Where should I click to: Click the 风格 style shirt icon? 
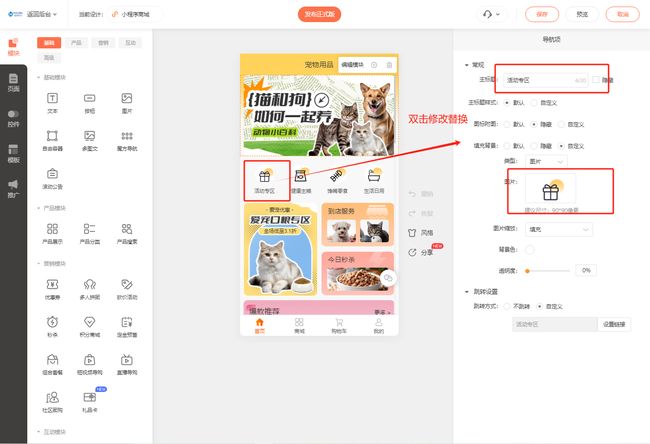(412, 233)
